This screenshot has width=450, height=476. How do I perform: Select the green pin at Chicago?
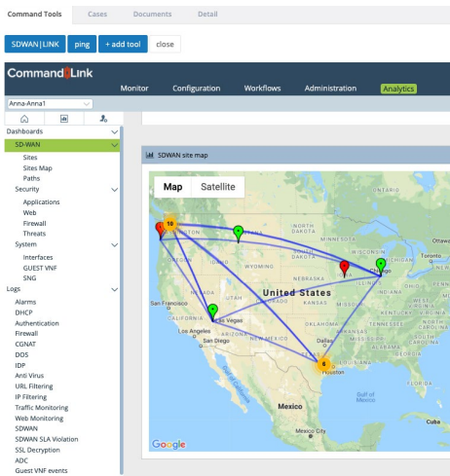(x=381, y=267)
